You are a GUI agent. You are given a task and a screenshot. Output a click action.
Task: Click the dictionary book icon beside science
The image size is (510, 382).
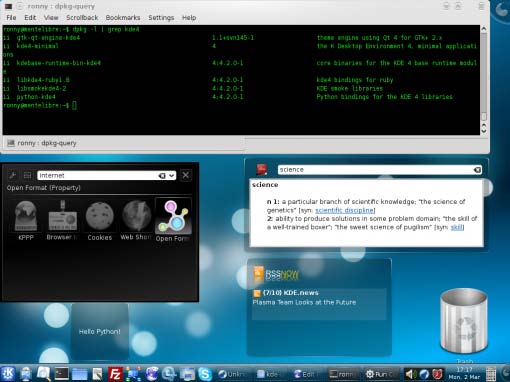coord(262,170)
